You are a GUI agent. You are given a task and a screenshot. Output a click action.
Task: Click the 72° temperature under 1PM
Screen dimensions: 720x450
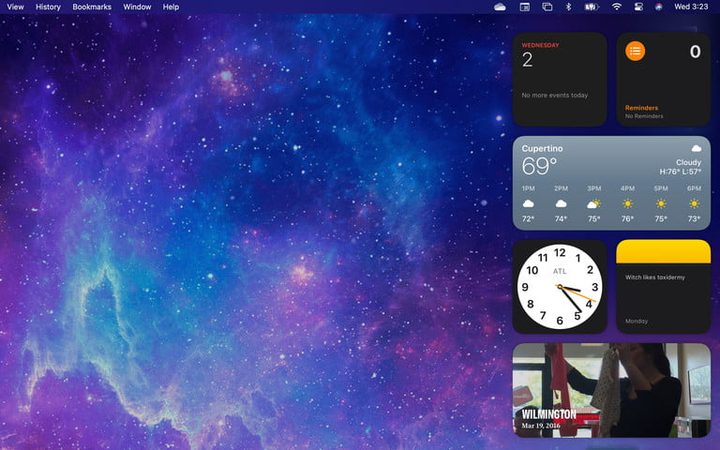tap(528, 219)
